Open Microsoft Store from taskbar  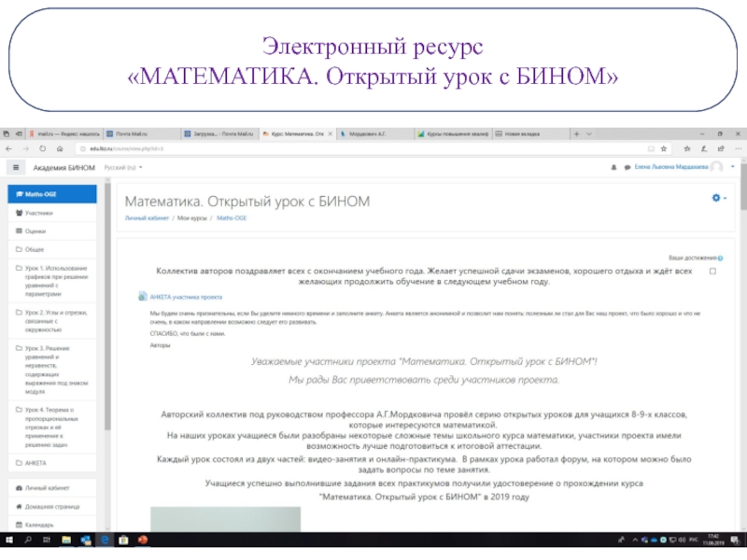click(x=123, y=539)
